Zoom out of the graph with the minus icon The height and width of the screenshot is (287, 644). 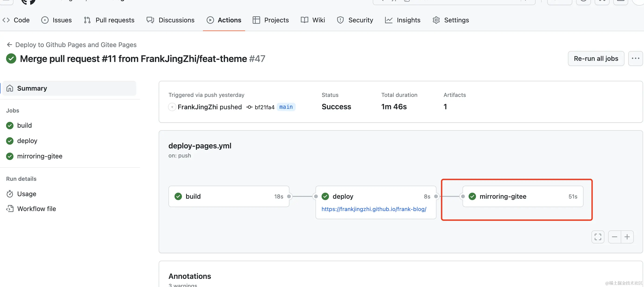pyautogui.click(x=614, y=237)
